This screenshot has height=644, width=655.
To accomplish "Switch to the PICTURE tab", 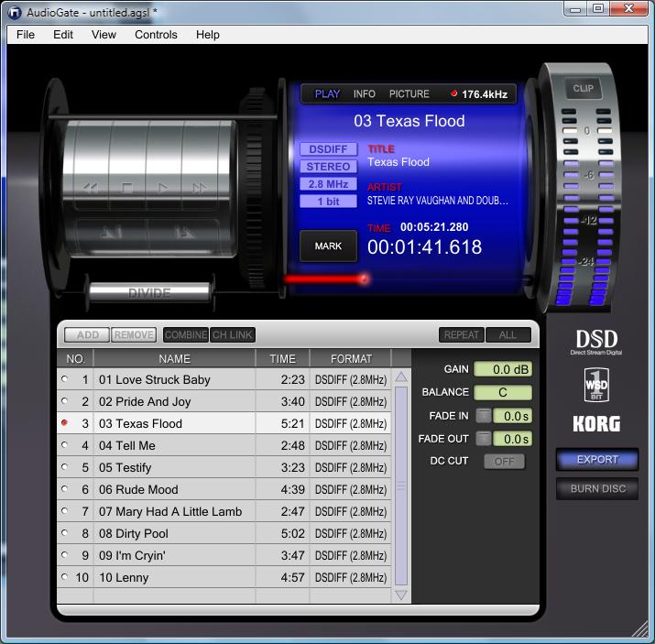I will click(409, 94).
